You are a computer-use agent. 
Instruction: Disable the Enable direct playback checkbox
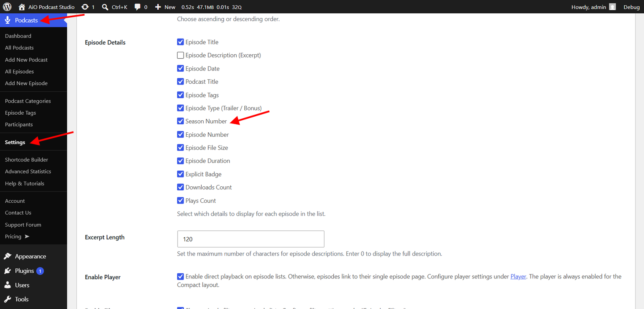click(x=180, y=276)
